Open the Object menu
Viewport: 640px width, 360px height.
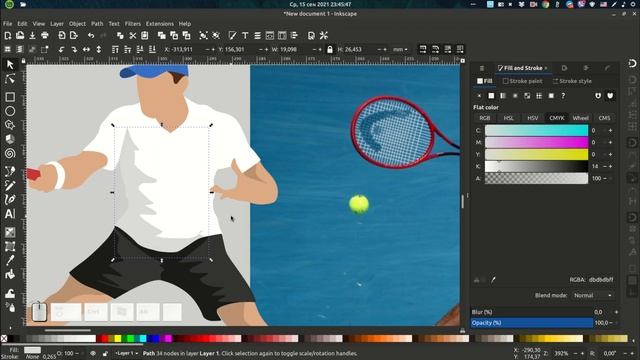point(77,24)
